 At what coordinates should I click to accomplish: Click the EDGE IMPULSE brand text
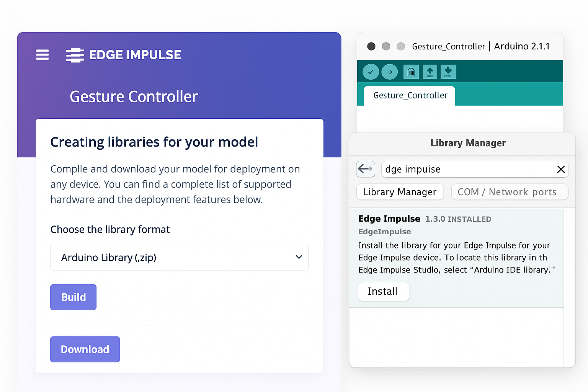point(135,55)
